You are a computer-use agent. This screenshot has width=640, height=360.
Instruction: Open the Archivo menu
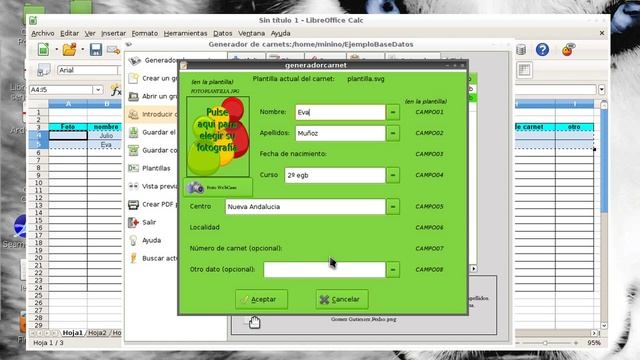click(x=43, y=33)
